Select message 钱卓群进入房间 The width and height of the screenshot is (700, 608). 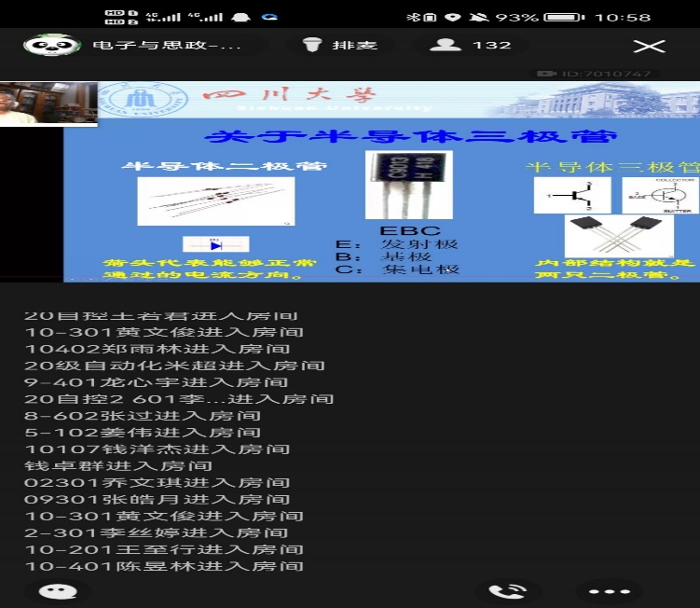click(117, 465)
